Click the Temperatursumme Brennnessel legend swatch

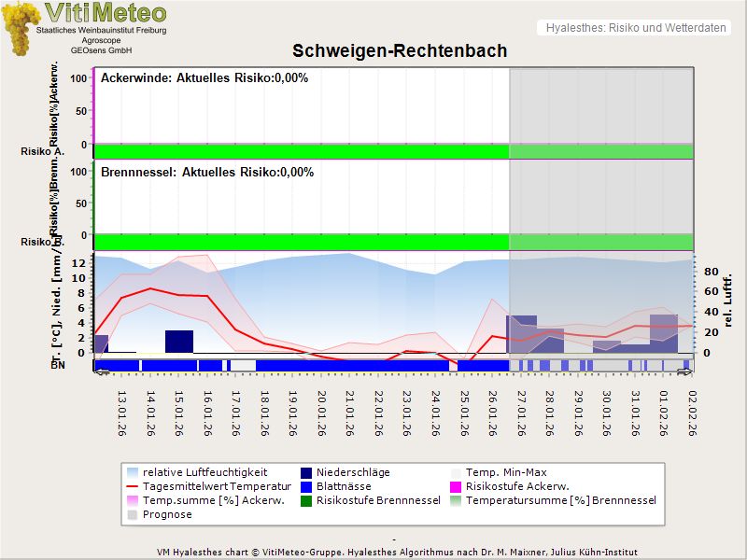tap(457, 500)
